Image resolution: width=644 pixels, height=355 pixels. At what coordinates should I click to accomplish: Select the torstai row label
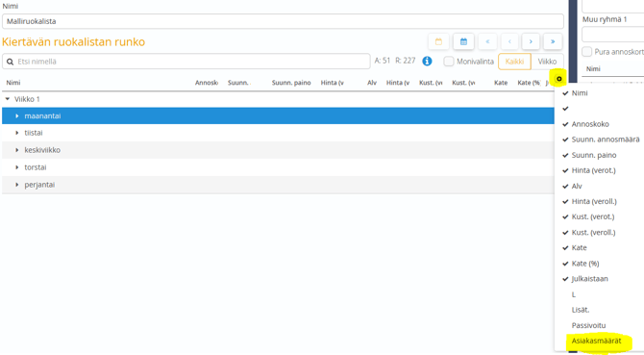click(x=36, y=167)
